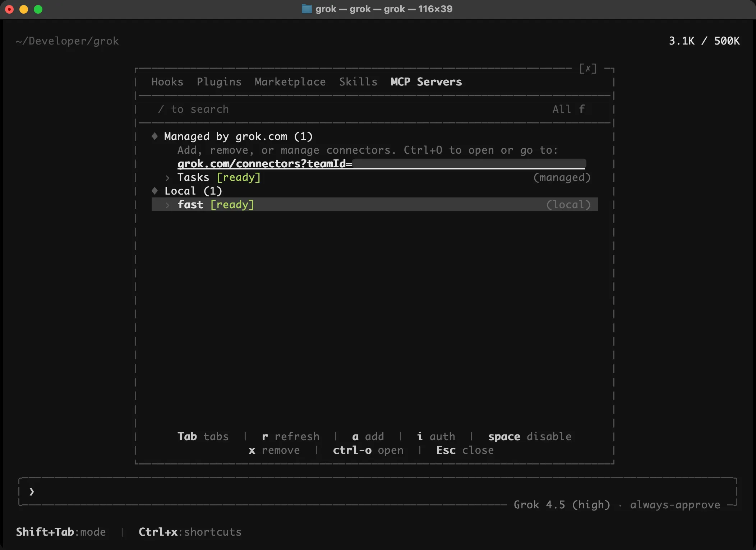Click in the prompt input box
The image size is (756, 550).
(x=378, y=491)
